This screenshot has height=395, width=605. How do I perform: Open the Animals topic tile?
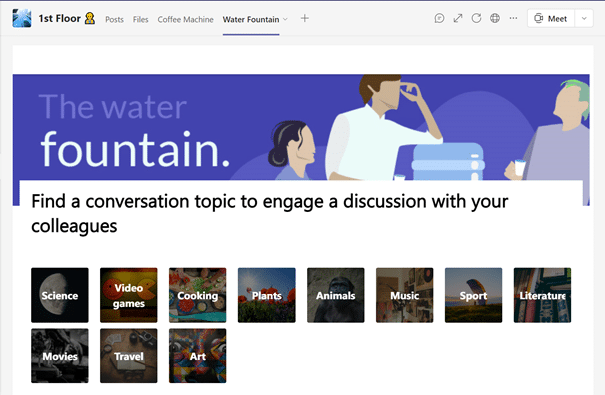pyautogui.click(x=336, y=295)
